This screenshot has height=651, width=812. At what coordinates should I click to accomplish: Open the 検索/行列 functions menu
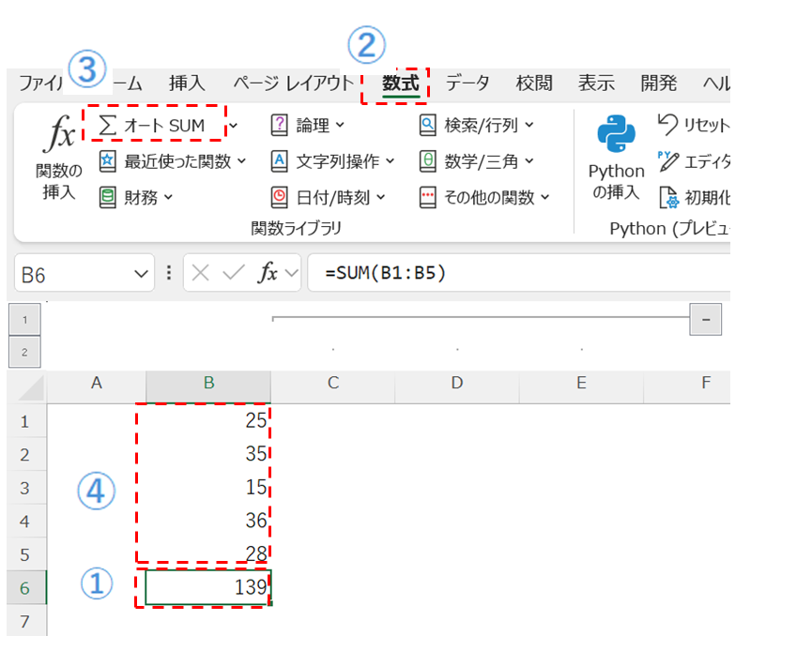click(477, 125)
